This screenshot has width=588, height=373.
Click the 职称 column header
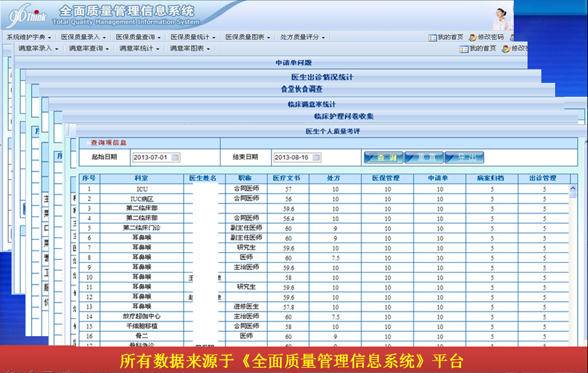[x=246, y=178]
